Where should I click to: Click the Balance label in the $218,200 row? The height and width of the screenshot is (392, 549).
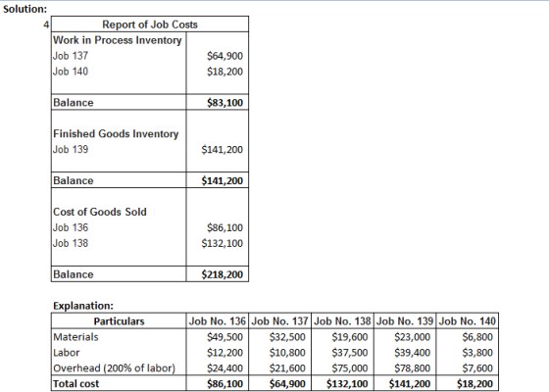[74, 274]
